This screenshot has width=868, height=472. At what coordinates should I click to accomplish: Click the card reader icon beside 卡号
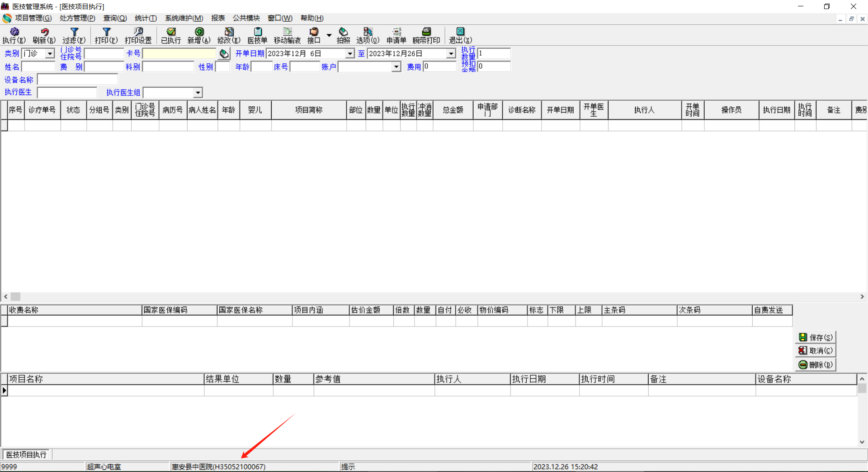(x=224, y=54)
